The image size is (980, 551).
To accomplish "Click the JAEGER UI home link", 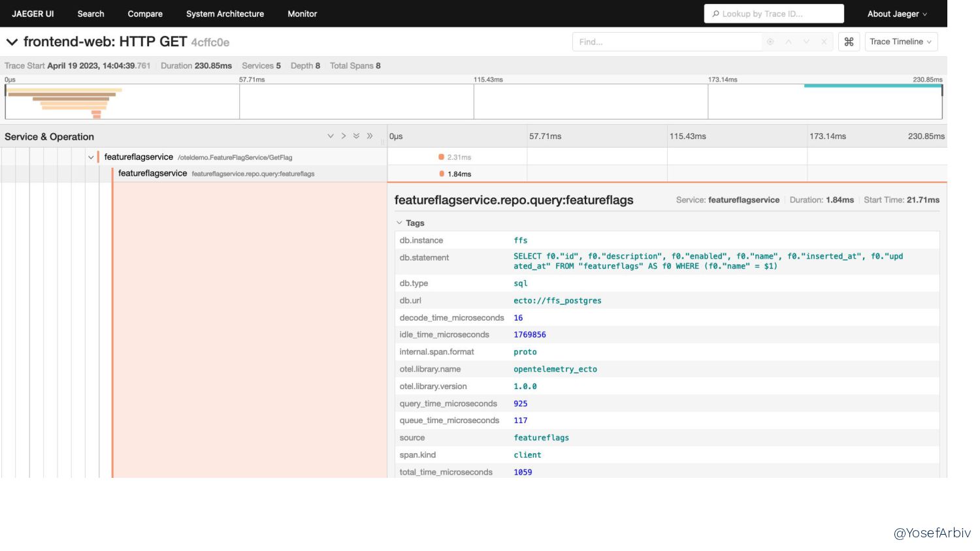I will click(33, 14).
